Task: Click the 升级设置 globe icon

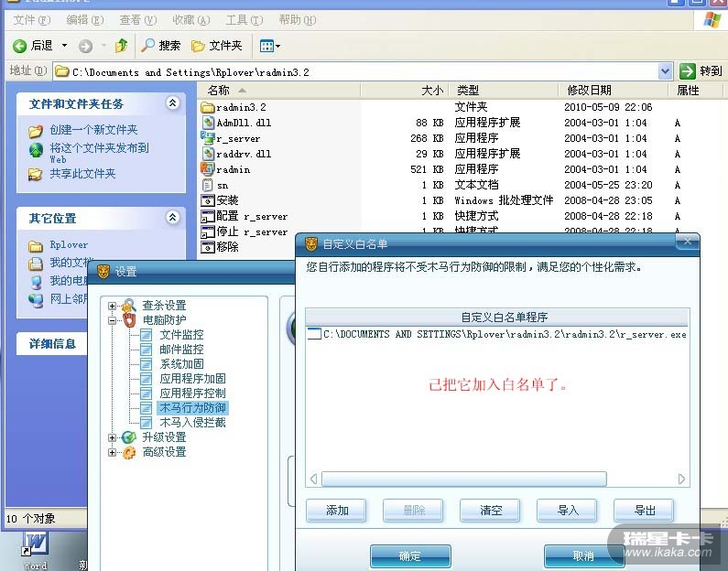Action: pyautogui.click(x=129, y=437)
